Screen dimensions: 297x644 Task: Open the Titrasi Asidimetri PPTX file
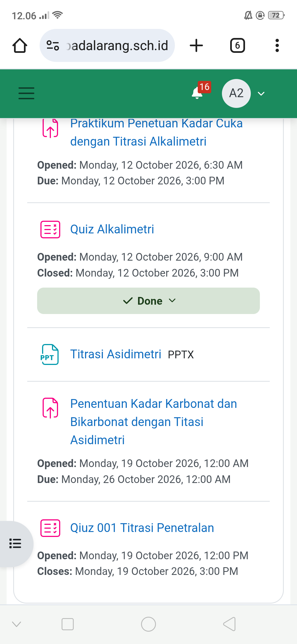click(x=116, y=354)
